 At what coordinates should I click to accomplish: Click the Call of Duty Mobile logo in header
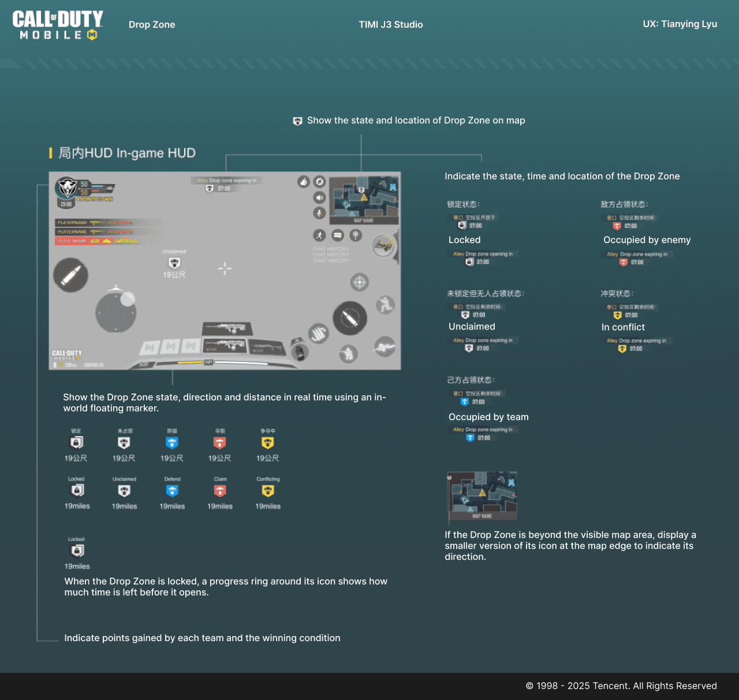point(58,25)
